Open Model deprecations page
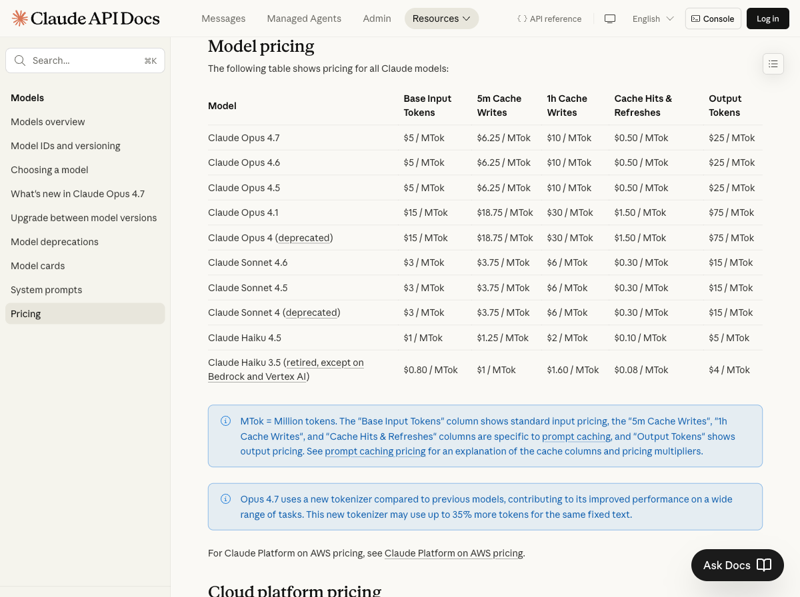800x597 pixels. (x=55, y=242)
